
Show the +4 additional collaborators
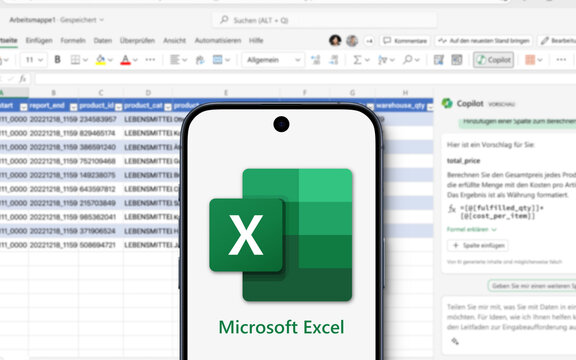[x=369, y=41]
